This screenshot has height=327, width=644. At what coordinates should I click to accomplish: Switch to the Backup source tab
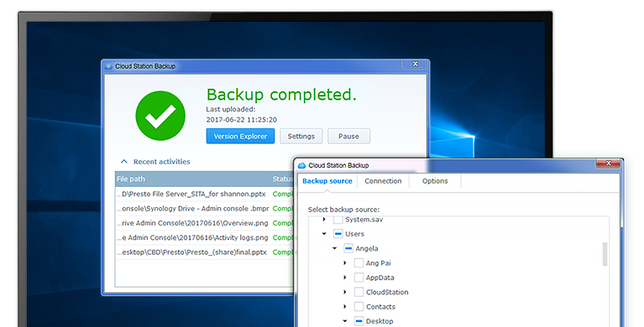[327, 181]
